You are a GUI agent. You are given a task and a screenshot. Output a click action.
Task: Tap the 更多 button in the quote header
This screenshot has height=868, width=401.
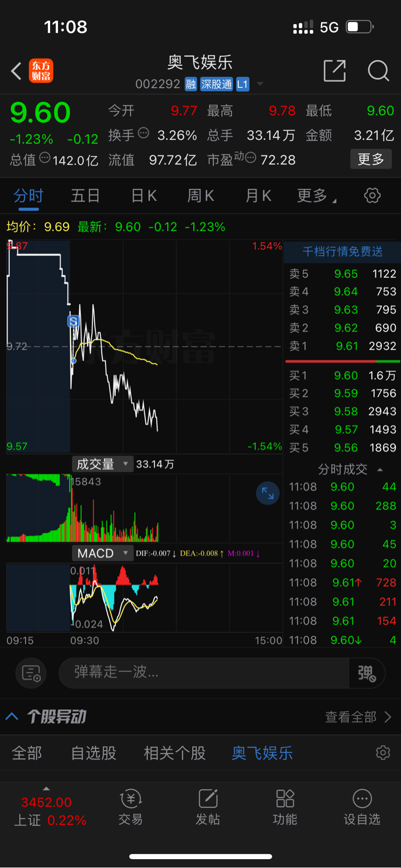(371, 159)
